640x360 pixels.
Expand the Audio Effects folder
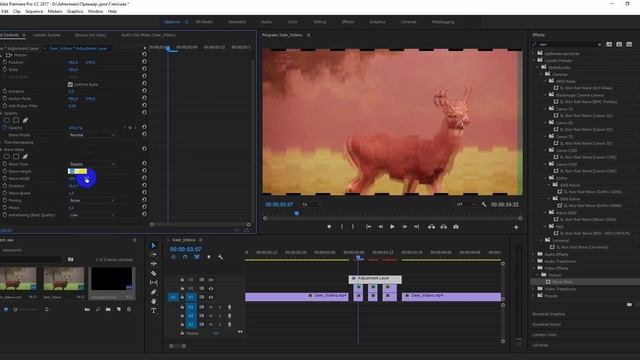point(533,254)
